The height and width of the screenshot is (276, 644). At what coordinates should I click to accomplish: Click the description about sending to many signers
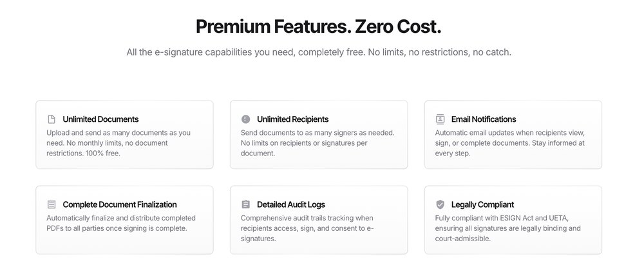coord(317,143)
